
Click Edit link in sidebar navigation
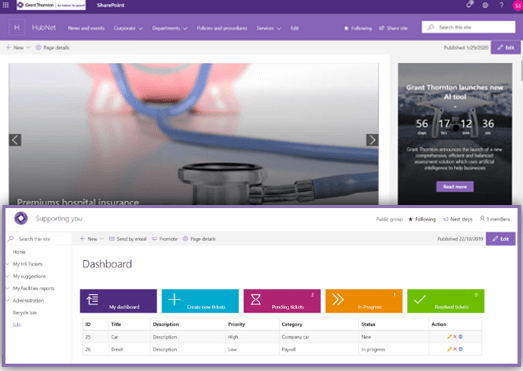17,325
